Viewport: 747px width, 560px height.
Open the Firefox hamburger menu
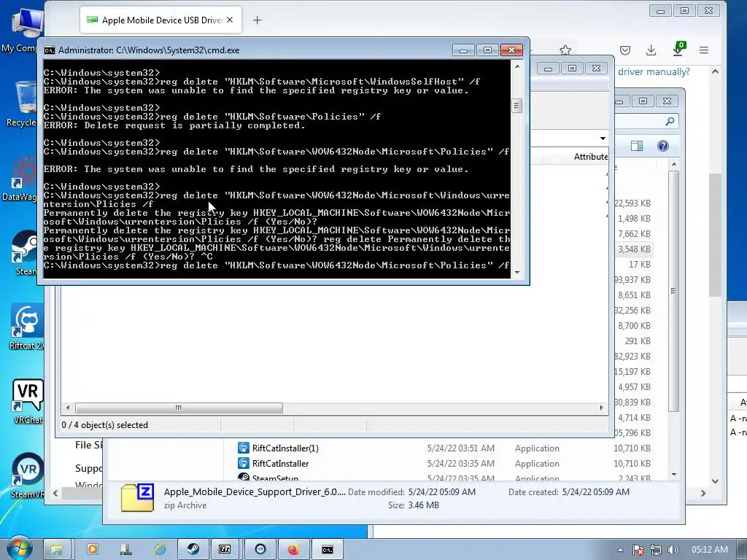704,50
